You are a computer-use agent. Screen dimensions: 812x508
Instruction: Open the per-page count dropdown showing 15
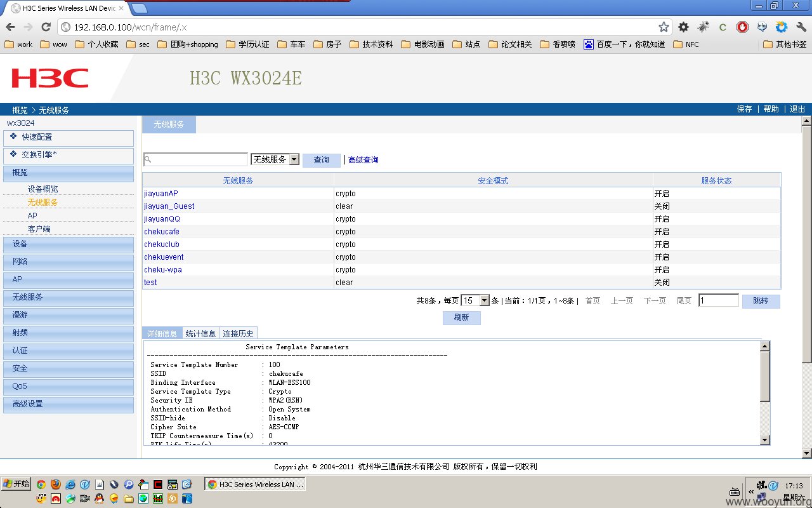475,300
